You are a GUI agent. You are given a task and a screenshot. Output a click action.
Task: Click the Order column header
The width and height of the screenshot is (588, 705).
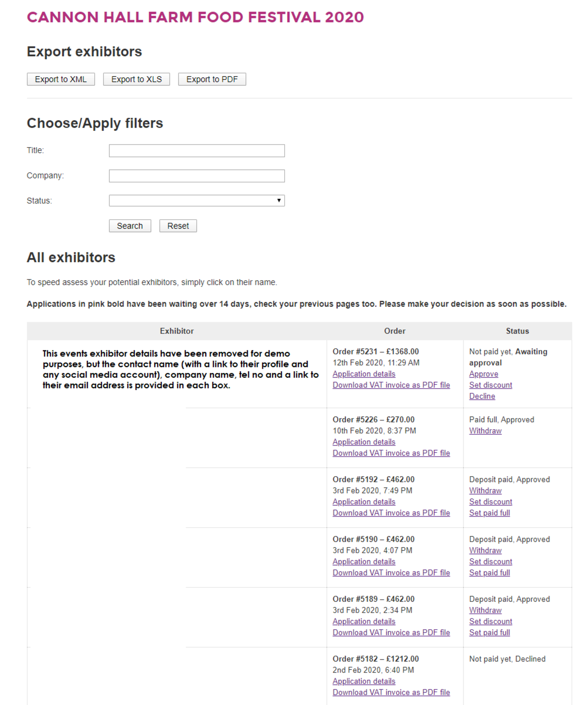point(395,331)
